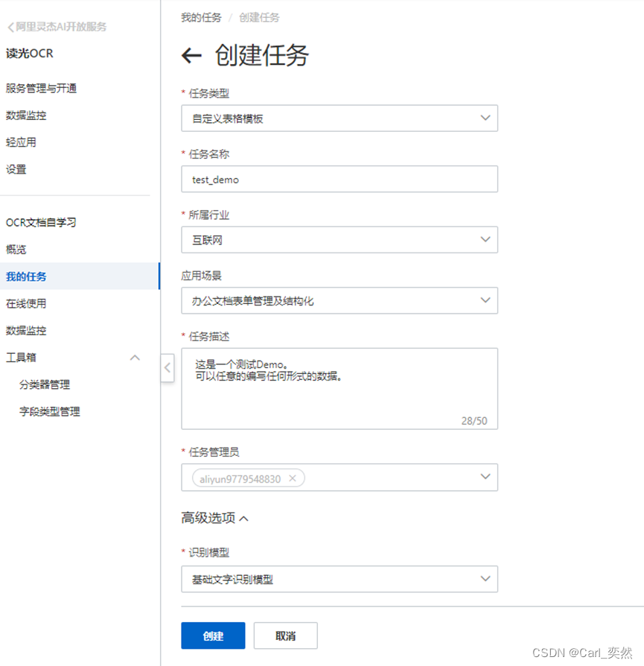Remove the aliyun9779548830 tag with the X icon
This screenshot has width=644, height=666.
tap(293, 478)
